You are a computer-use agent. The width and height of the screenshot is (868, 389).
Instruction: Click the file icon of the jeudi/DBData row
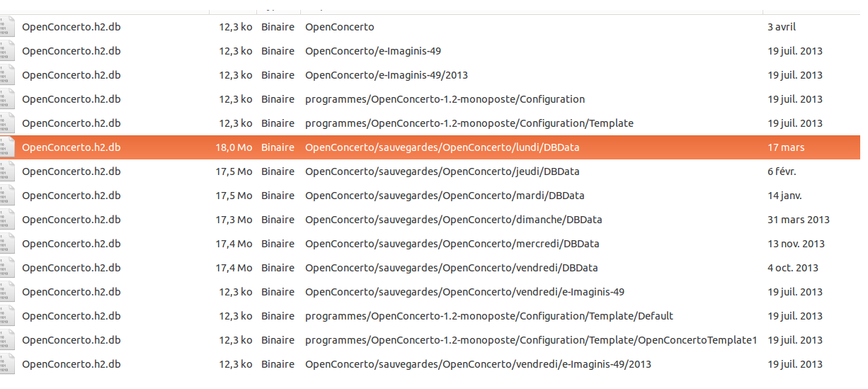click(6, 171)
